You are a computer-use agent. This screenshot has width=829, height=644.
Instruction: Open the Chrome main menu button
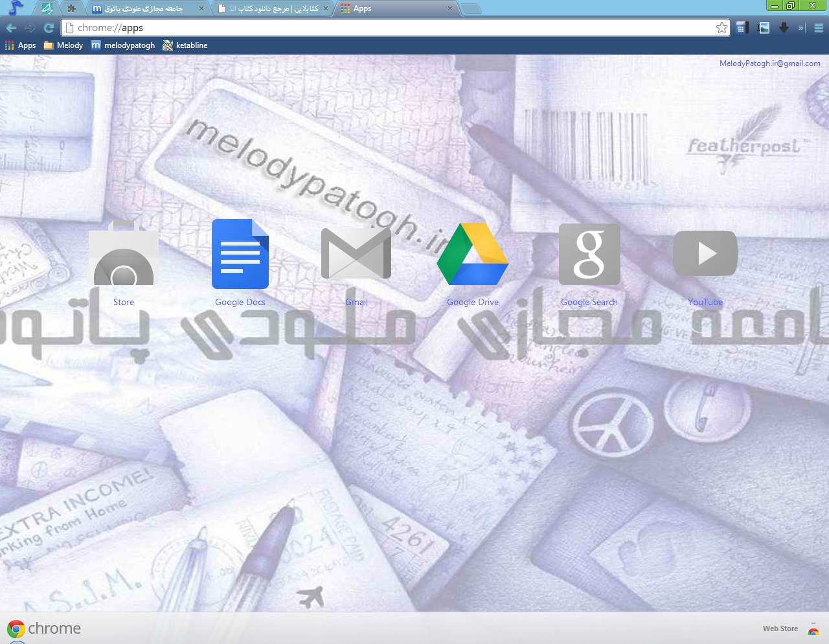[819, 28]
